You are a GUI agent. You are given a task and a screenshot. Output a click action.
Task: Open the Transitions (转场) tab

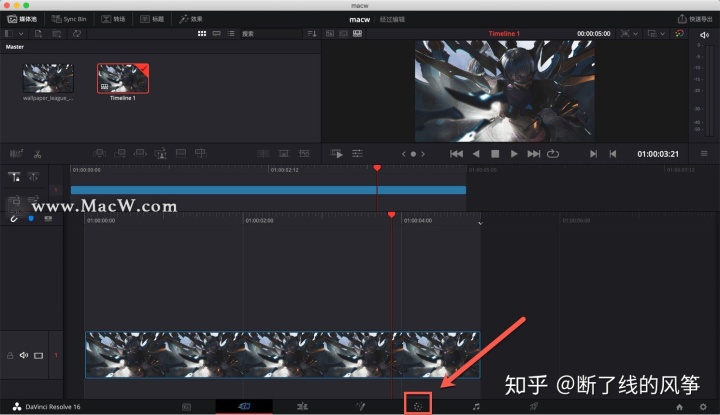[x=113, y=19]
